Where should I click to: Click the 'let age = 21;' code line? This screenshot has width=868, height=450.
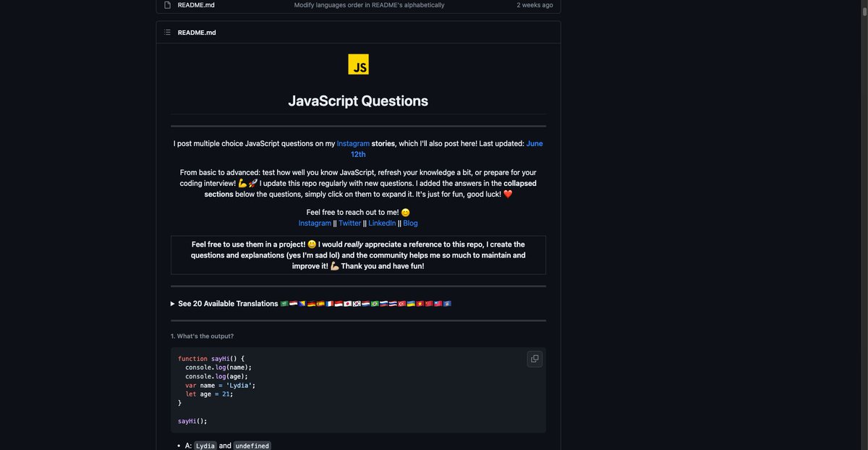coord(209,394)
